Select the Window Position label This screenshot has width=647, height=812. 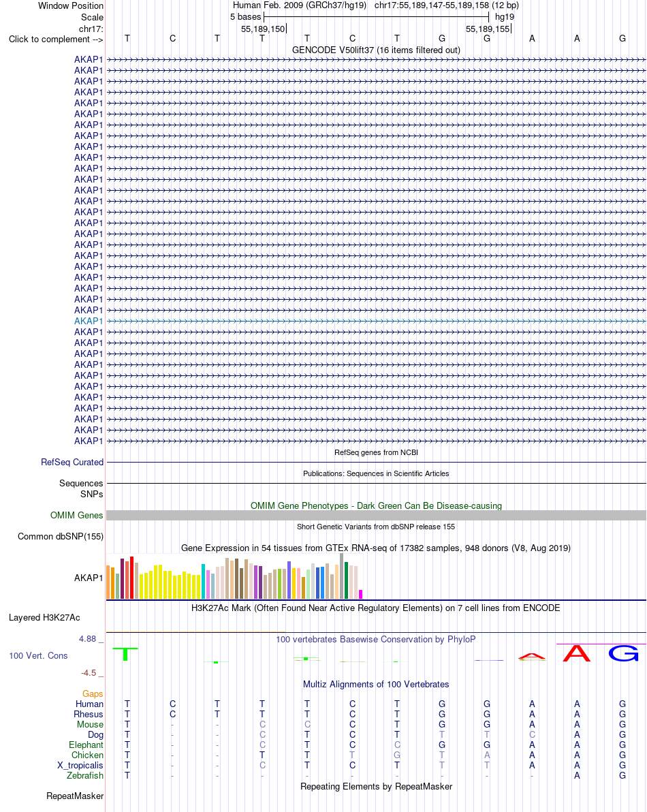click(71, 5)
